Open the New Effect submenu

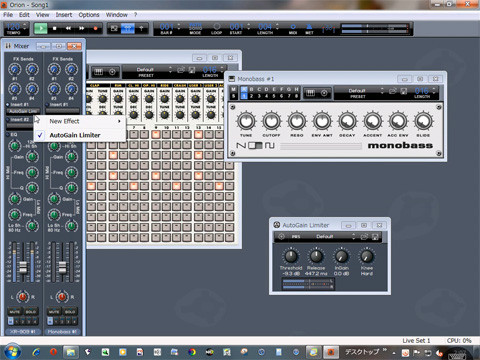coord(80,121)
